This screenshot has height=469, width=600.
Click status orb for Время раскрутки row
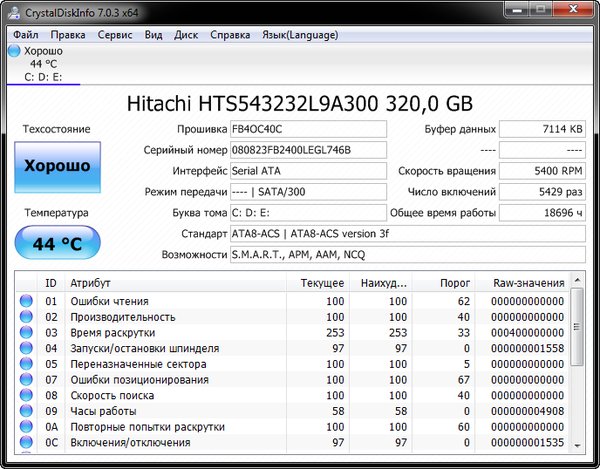point(26,332)
